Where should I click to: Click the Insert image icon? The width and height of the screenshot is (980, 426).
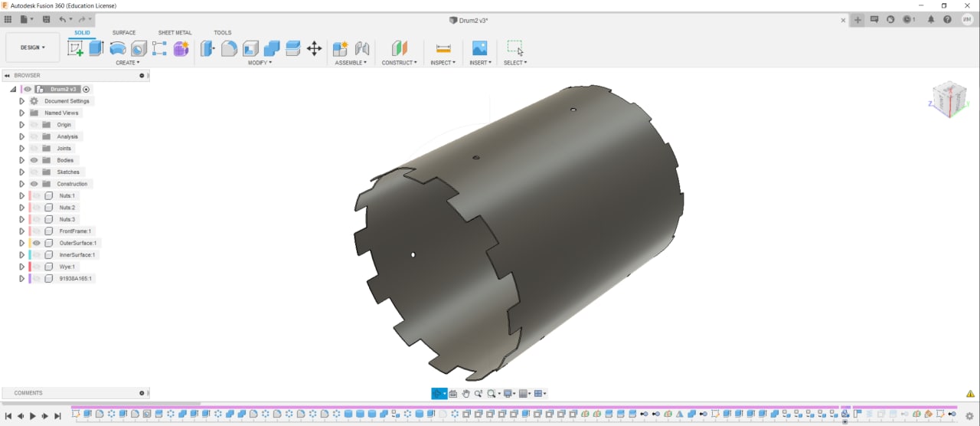[480, 48]
